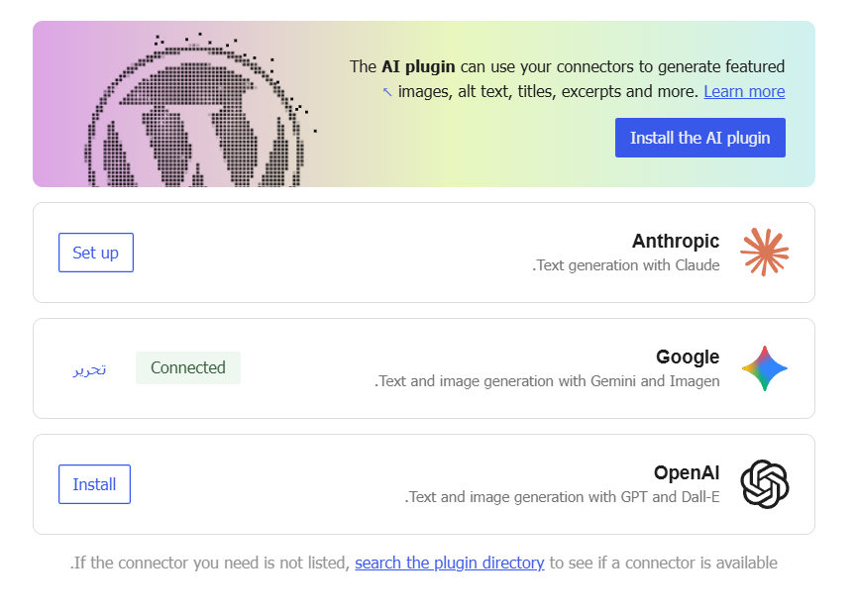Click the Anthropic connector title
Image resolution: width=857 pixels, height=616 pixels.
click(x=676, y=242)
